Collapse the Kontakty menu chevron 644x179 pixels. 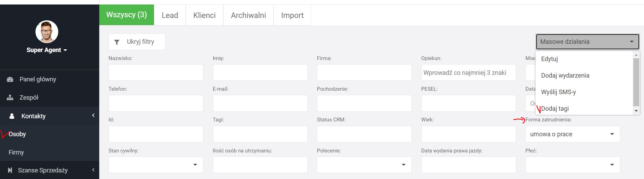point(93,116)
